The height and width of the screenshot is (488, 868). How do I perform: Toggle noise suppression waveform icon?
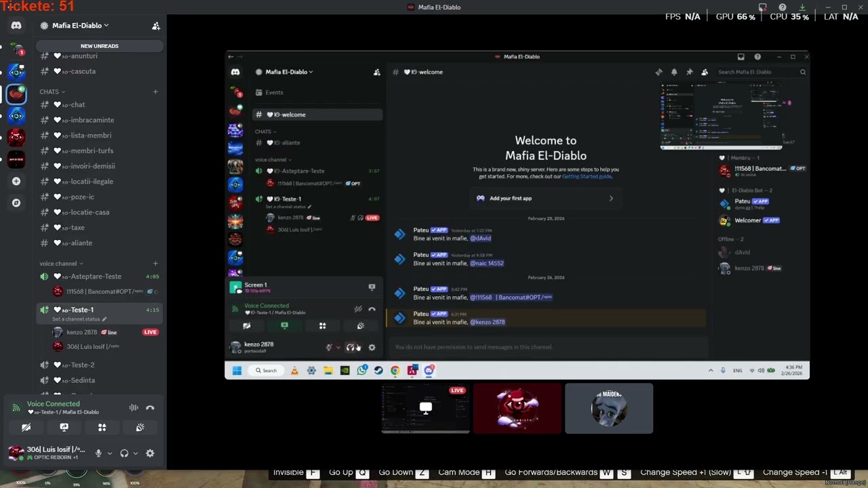(x=134, y=408)
